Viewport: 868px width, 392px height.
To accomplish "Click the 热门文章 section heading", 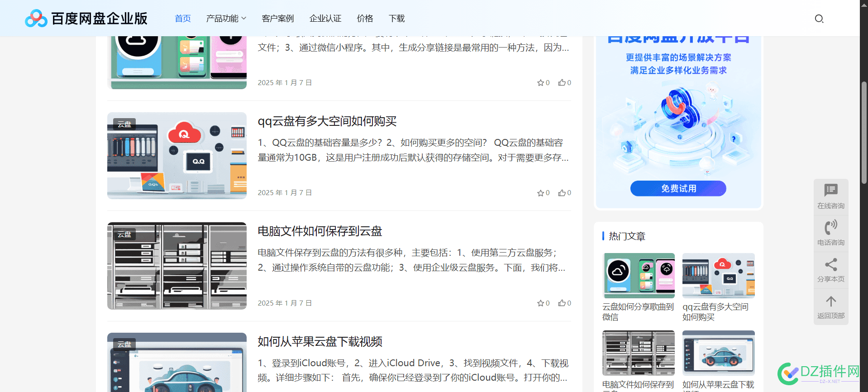I will pos(627,236).
